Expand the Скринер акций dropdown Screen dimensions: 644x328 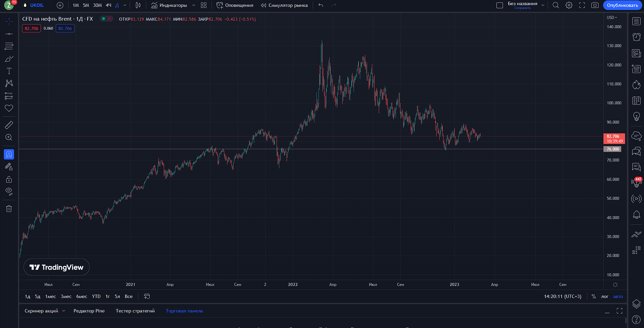pos(64,311)
